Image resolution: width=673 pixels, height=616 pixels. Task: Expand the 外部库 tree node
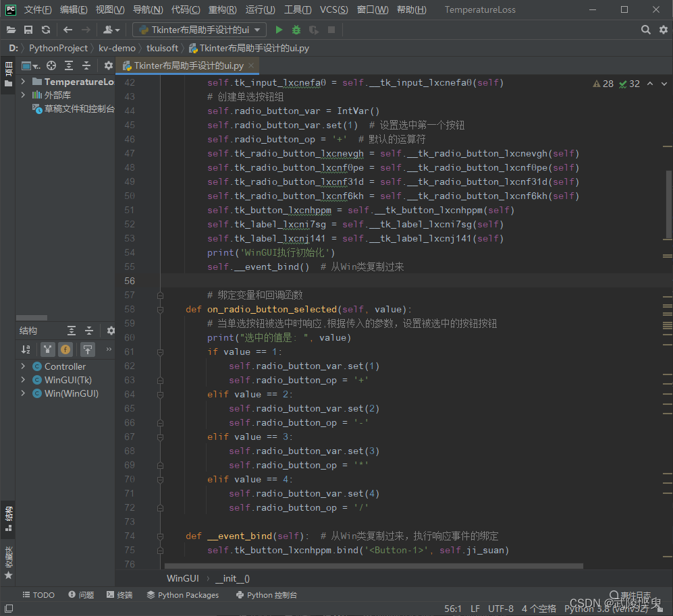pyautogui.click(x=24, y=95)
